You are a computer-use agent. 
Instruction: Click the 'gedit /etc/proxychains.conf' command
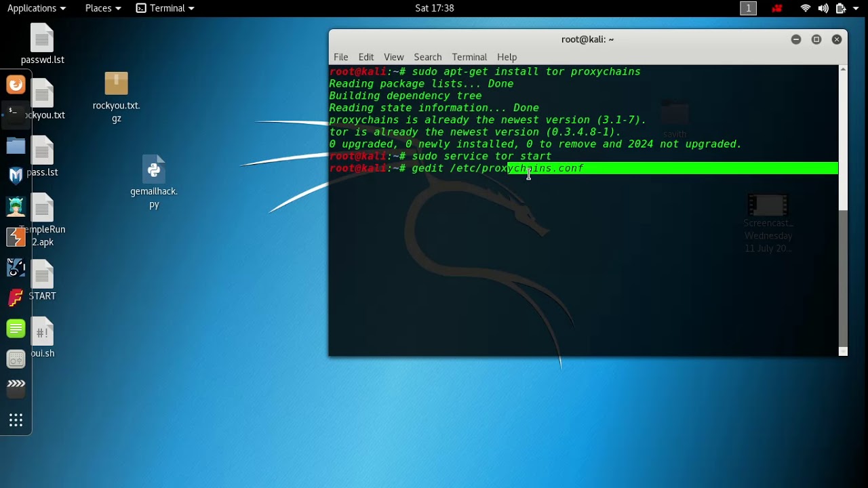point(498,168)
